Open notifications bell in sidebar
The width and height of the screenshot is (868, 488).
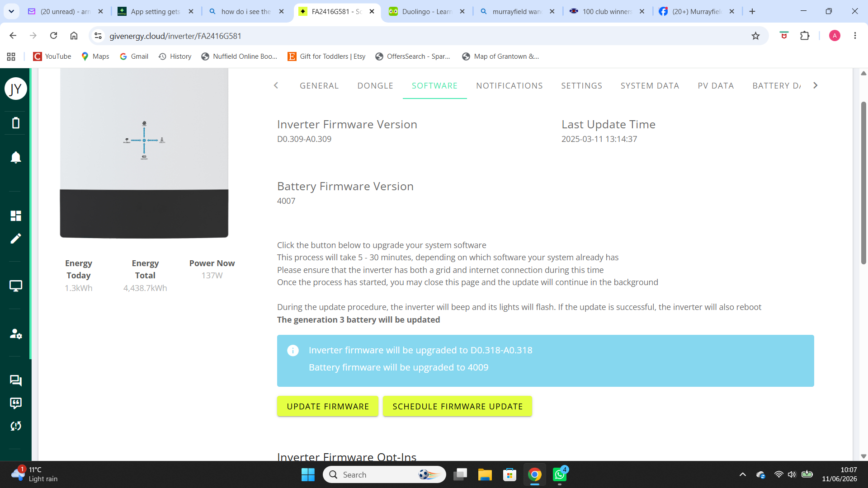[16, 157]
